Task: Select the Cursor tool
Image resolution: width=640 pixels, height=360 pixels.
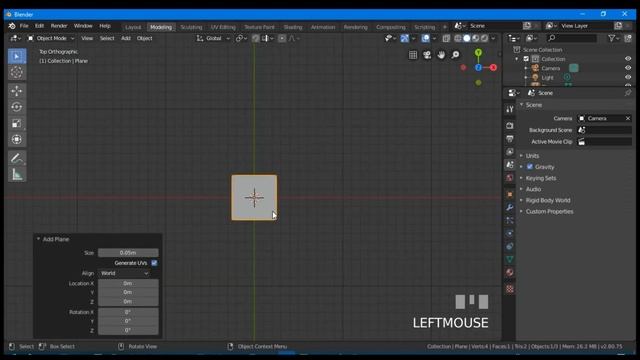Action: click(x=17, y=73)
